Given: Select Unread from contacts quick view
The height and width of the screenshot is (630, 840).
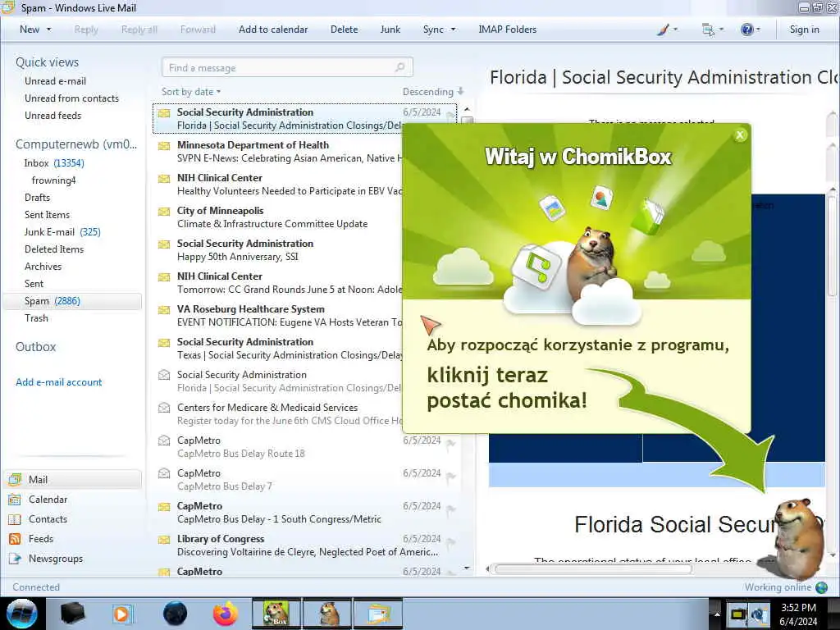Looking at the screenshot, I should (72, 98).
